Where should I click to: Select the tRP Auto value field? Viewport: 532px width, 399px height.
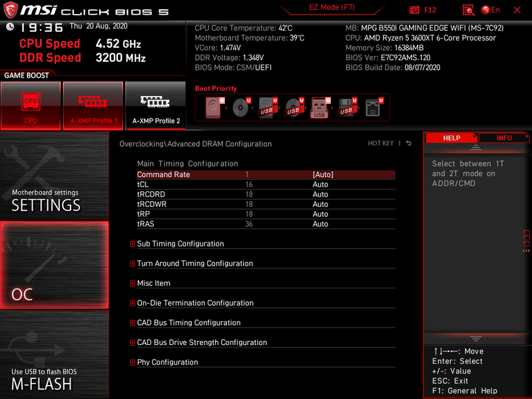(320, 214)
